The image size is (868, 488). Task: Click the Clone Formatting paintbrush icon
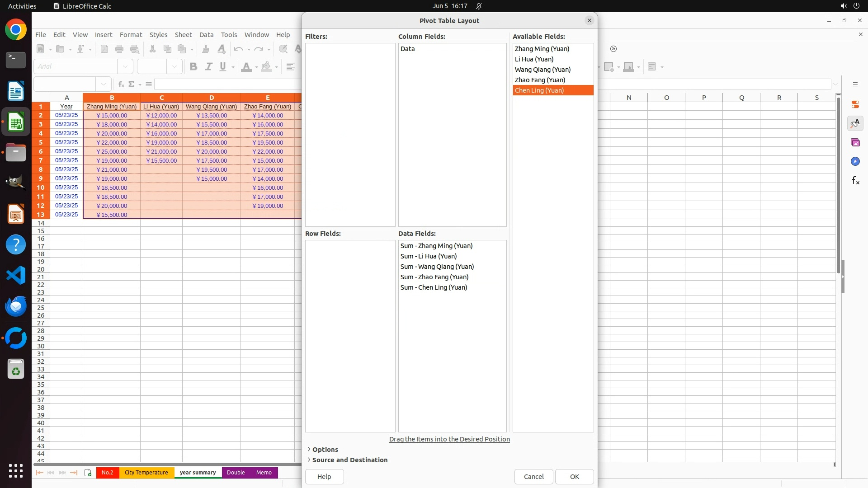206,49
